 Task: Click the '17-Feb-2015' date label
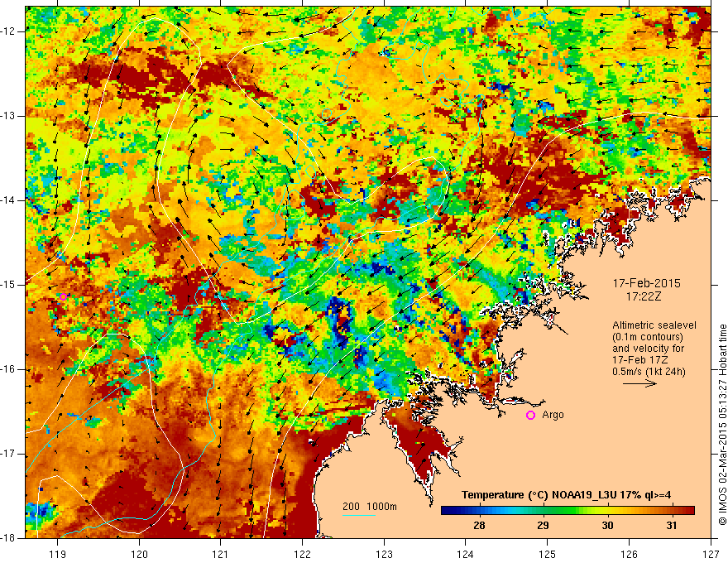click(x=646, y=283)
